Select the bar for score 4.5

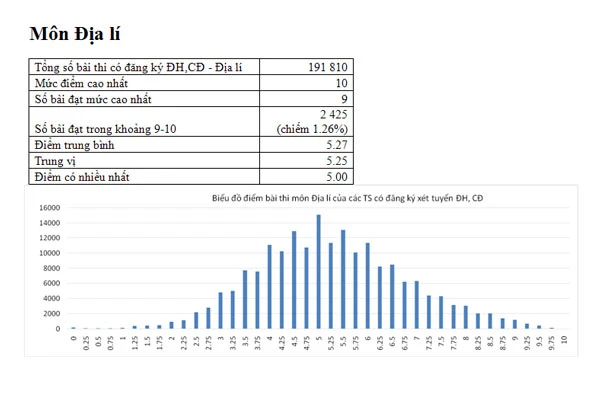click(294, 280)
